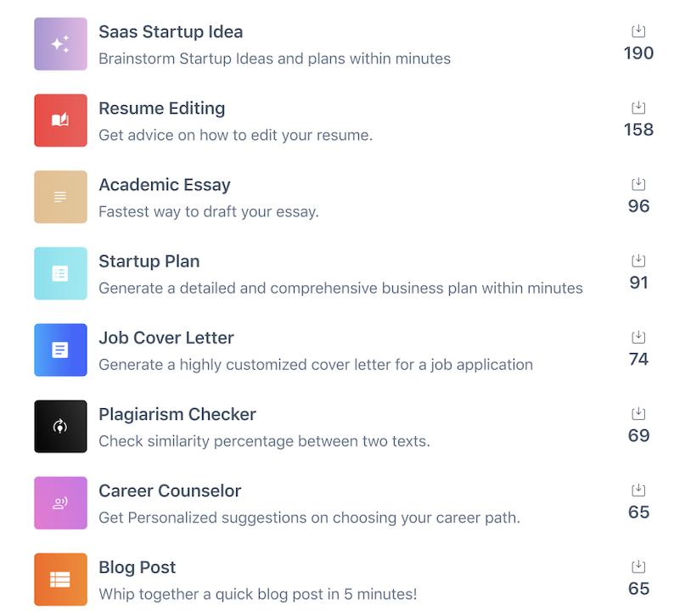691x616 pixels.
Task: Click download icon above the 74 count
Action: click(x=638, y=337)
